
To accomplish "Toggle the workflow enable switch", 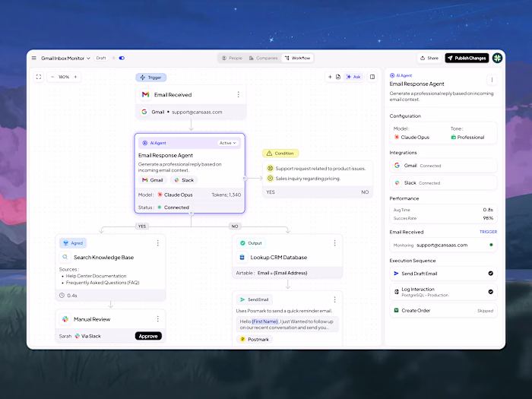I will [x=122, y=58].
